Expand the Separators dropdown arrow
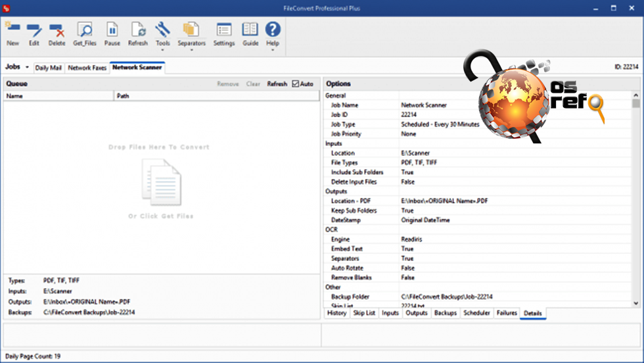644x363 pixels. pyautogui.click(x=191, y=50)
